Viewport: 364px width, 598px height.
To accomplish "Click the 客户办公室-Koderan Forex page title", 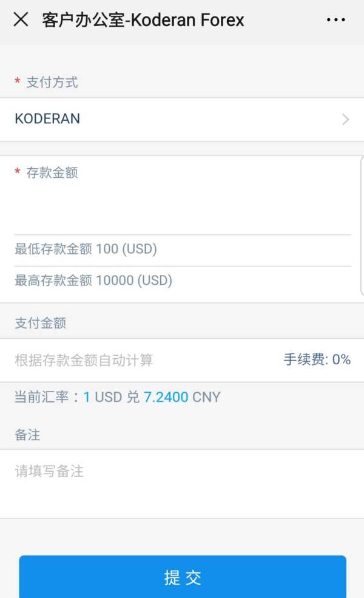I will click(x=143, y=20).
